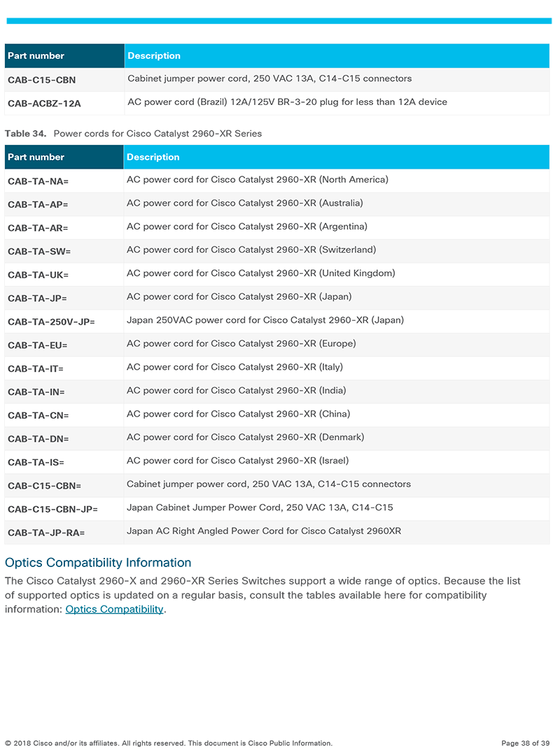Click part number CAB-TA-EU=
This screenshot has width=560, height=749.
(x=37, y=345)
